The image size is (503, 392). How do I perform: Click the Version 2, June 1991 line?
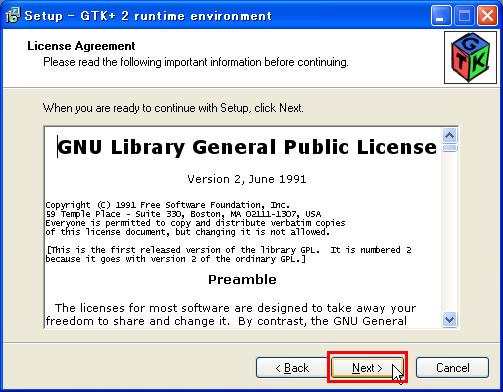(247, 179)
